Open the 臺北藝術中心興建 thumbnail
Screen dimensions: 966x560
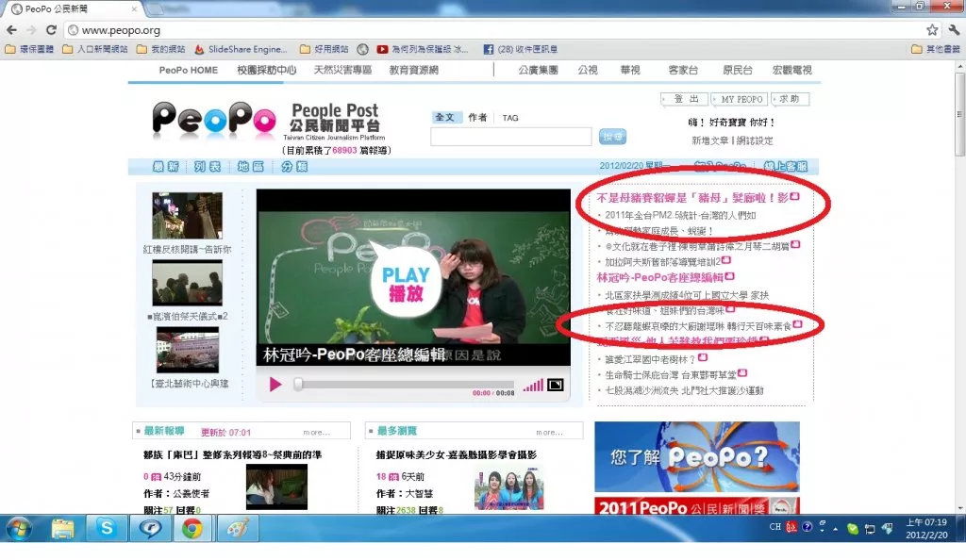(x=188, y=350)
